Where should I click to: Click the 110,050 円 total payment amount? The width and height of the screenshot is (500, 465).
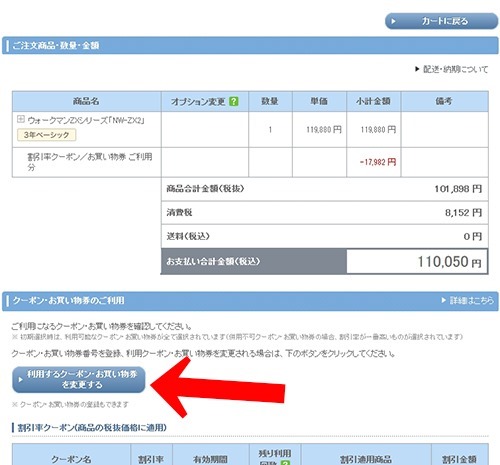449,262
